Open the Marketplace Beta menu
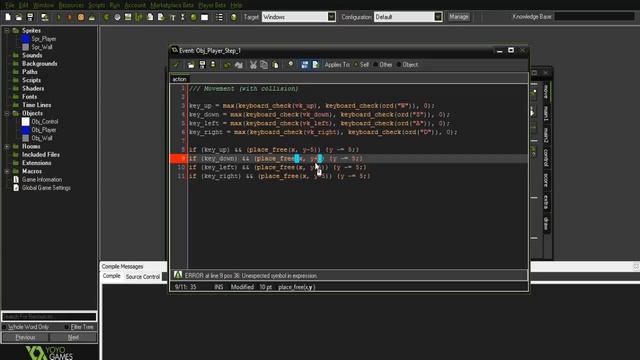Viewport: 640px width, 360px height. click(172, 5)
